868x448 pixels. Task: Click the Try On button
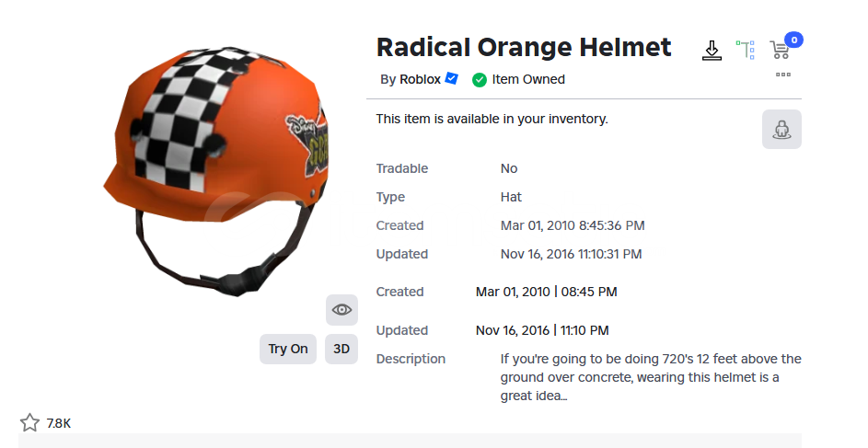288,349
